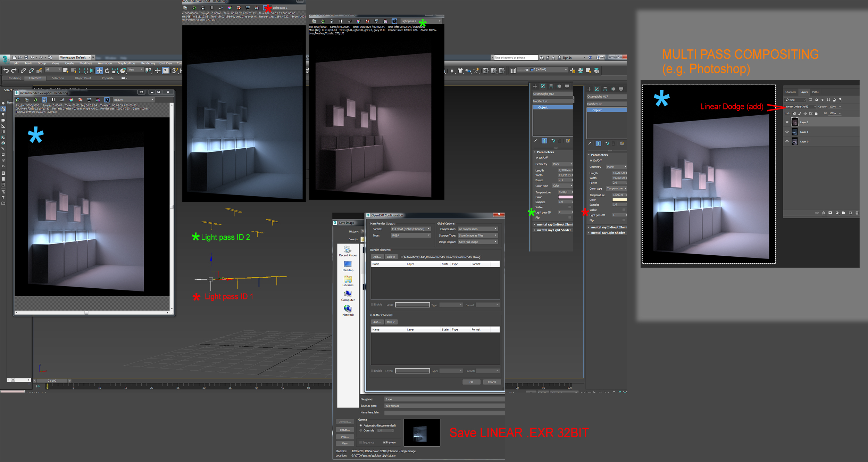Click Network location in Save Image dialog
The image size is (868, 462).
tap(348, 311)
